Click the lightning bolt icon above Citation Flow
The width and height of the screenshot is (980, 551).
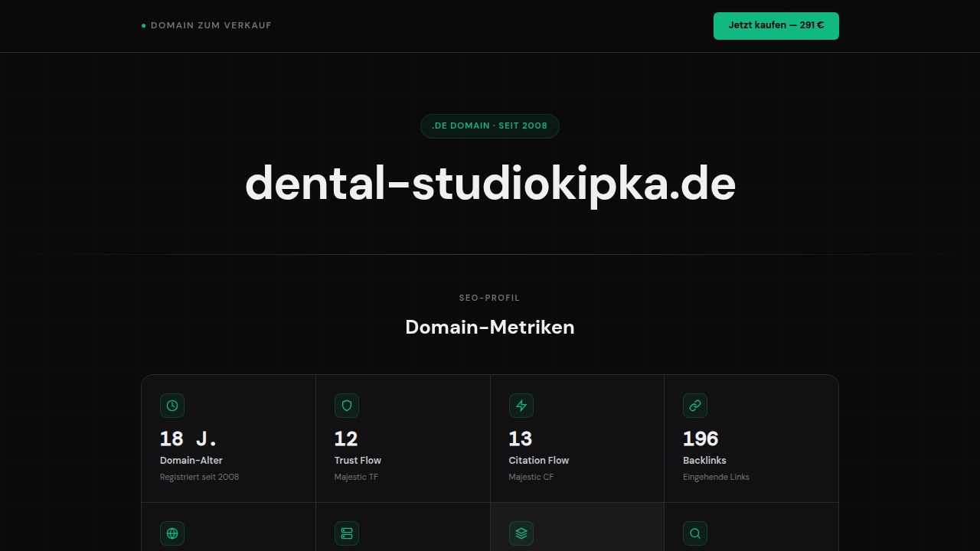coord(521,406)
